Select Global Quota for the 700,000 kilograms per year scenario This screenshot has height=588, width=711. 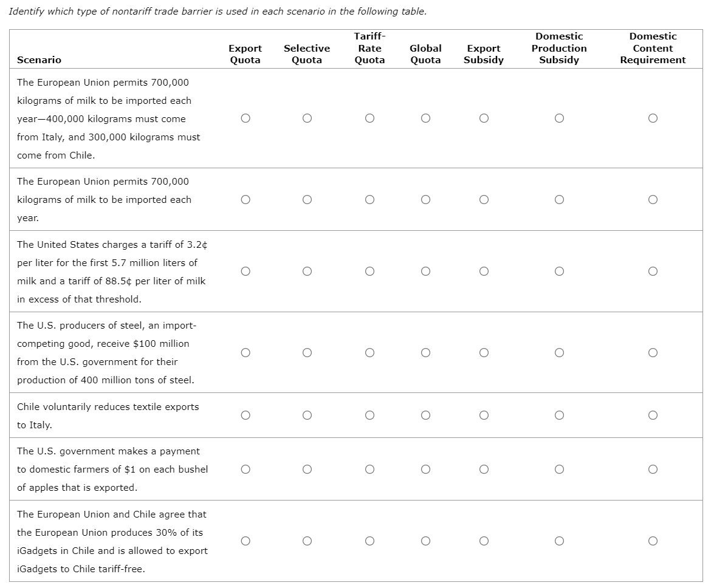coord(426,199)
